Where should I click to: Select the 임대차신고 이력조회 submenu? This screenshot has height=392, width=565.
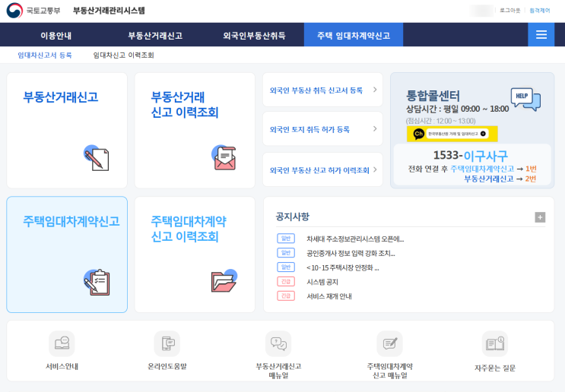(x=124, y=55)
